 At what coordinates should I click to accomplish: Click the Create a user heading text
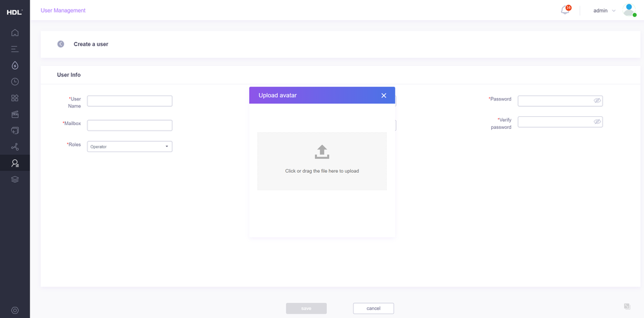tap(91, 44)
